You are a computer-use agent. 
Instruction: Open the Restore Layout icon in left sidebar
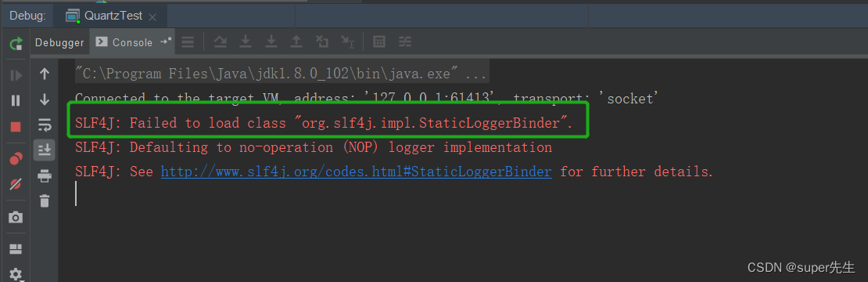click(16, 248)
